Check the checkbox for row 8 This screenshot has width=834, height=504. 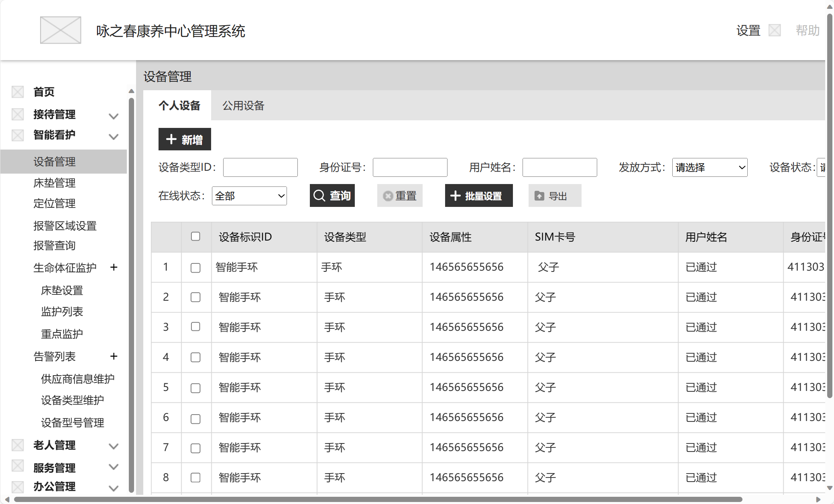[x=195, y=477]
